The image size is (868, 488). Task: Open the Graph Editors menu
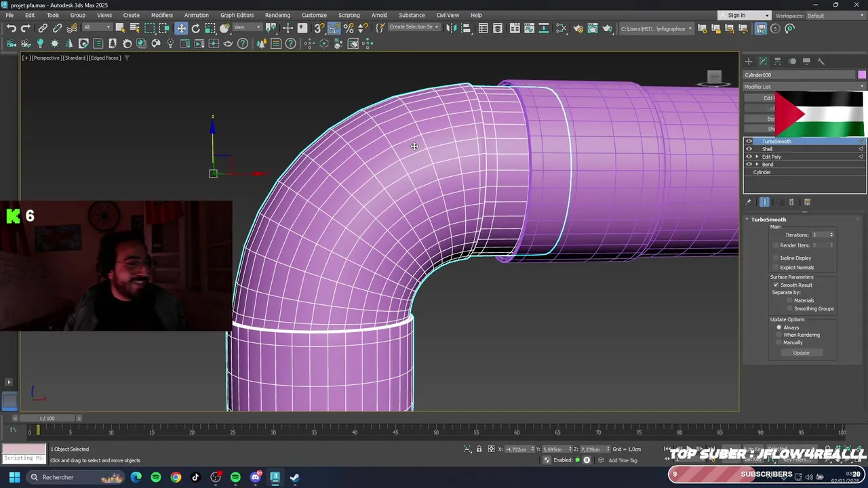click(x=237, y=15)
